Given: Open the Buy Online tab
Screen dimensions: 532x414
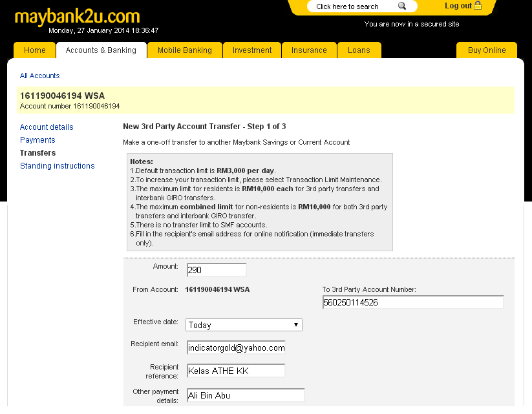Looking at the screenshot, I should click(487, 50).
